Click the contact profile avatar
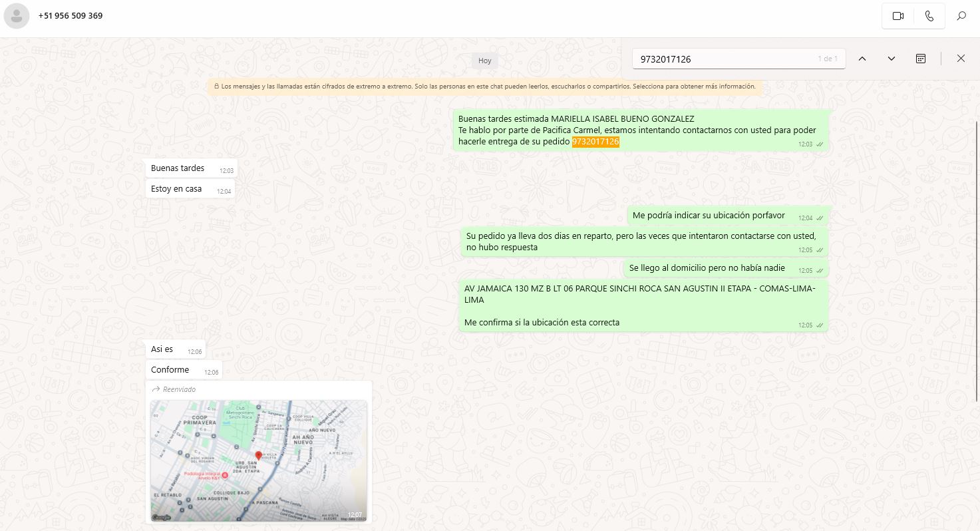This screenshot has height=531, width=980. coord(17,16)
